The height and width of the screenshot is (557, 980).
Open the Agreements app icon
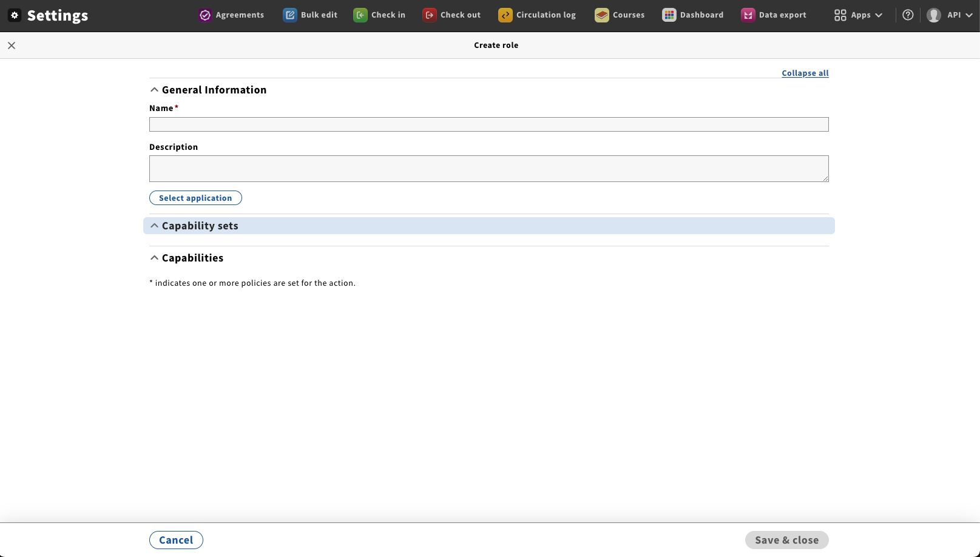[x=205, y=15]
